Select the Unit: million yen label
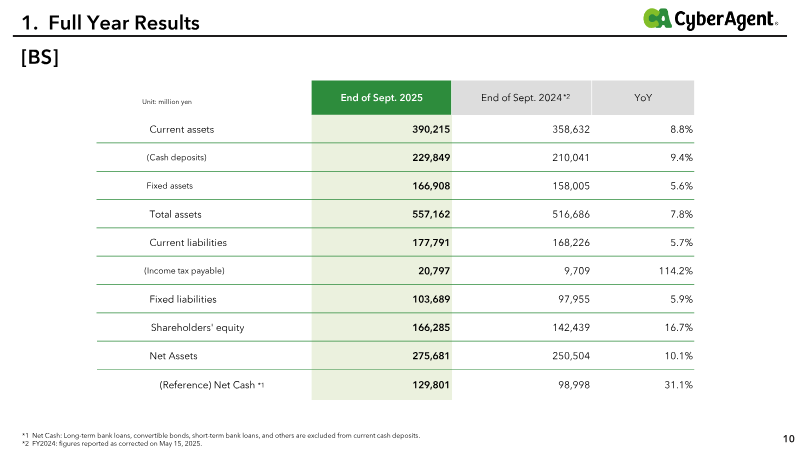The height and width of the screenshot is (450, 800). [x=165, y=99]
